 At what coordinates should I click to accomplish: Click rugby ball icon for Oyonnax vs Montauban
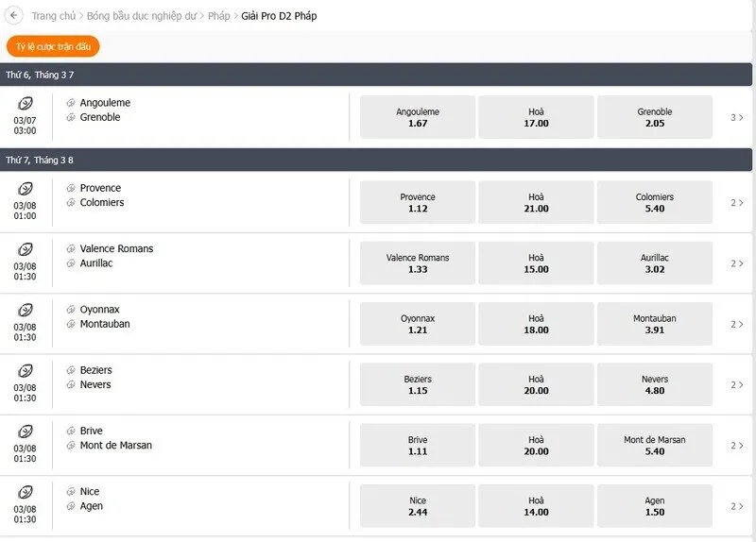(x=26, y=310)
